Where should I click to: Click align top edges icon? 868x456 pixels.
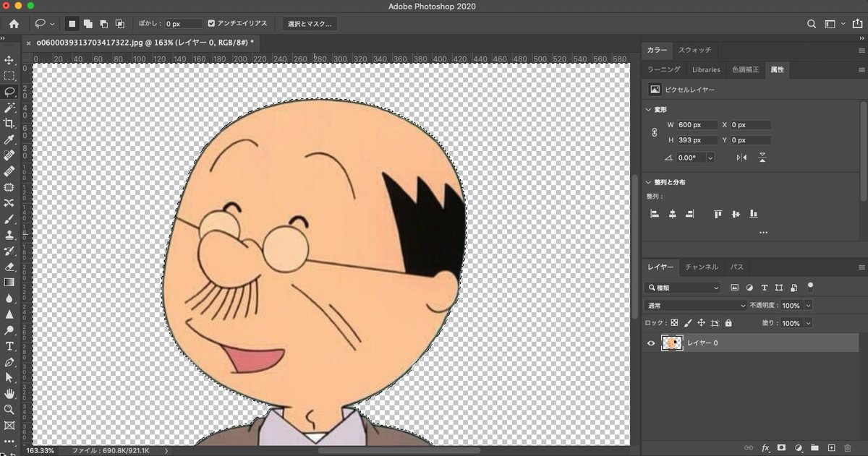pos(718,214)
